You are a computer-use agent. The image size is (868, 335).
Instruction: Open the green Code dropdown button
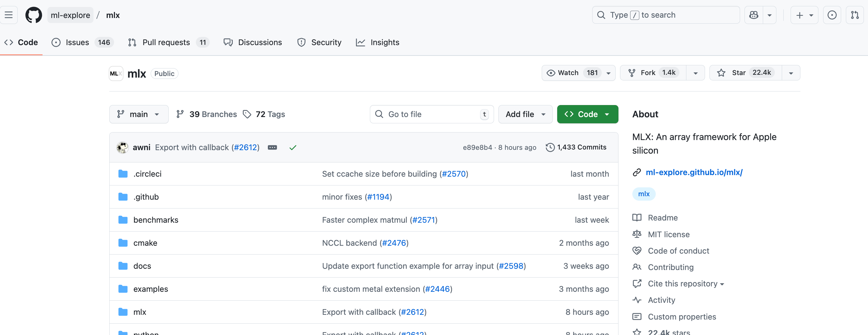[x=587, y=114]
